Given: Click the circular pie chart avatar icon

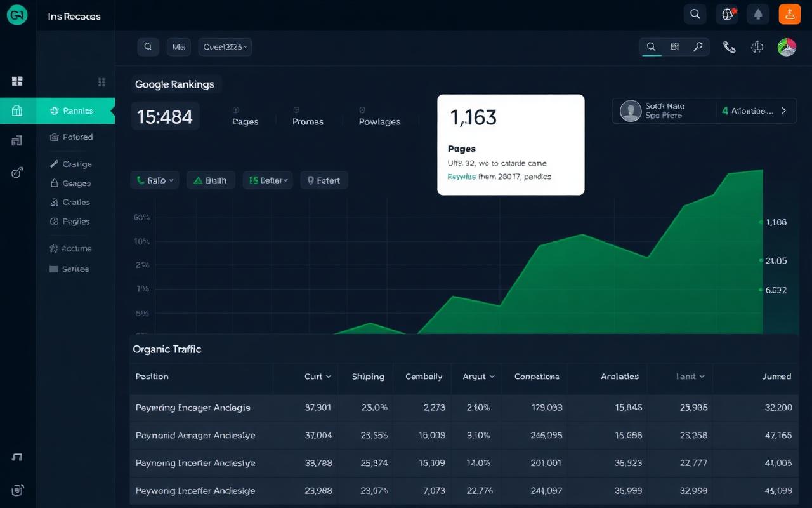Looking at the screenshot, I should coord(787,47).
